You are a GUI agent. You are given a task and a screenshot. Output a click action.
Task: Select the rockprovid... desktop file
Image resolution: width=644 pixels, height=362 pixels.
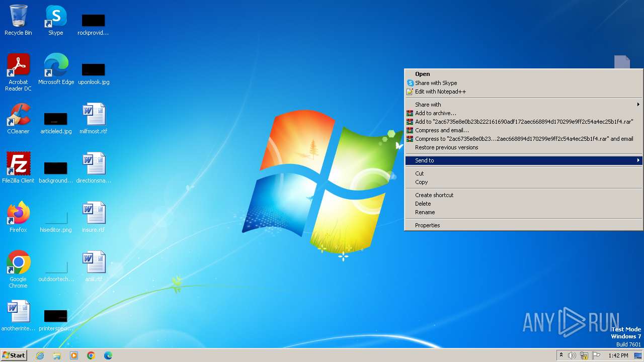(93, 24)
